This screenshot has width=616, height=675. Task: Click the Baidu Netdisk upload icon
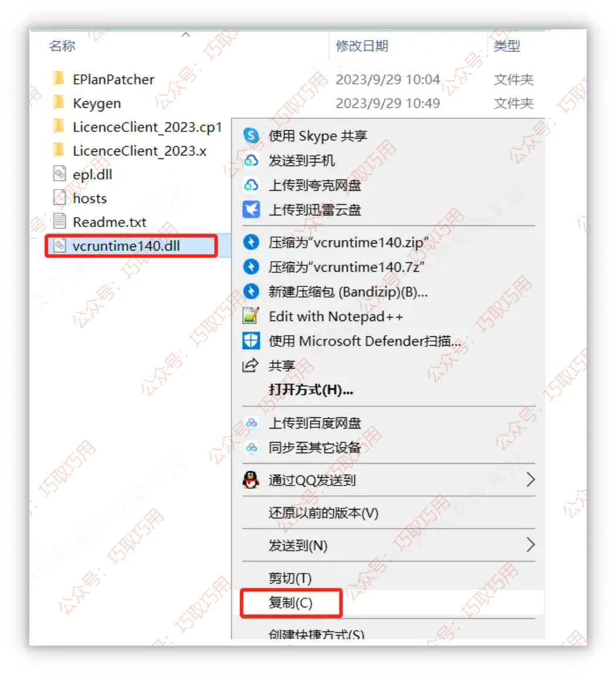(x=251, y=423)
